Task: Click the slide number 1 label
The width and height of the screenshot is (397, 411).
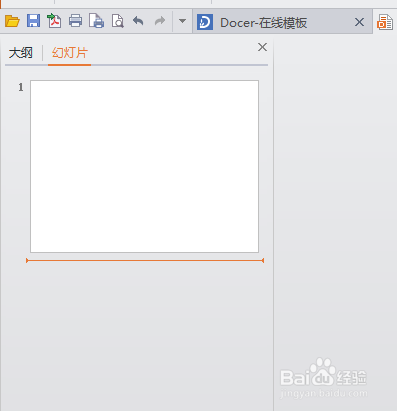Action: tap(21, 87)
